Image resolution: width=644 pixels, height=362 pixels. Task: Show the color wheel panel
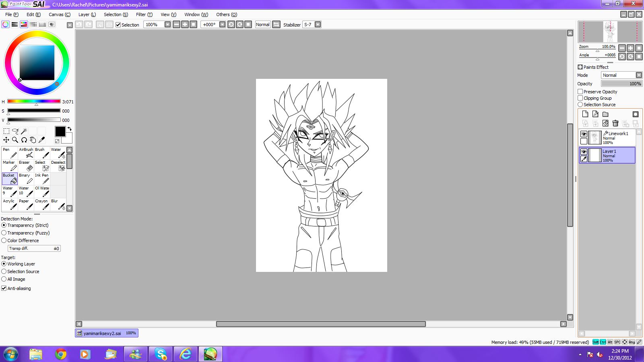(x=5, y=25)
